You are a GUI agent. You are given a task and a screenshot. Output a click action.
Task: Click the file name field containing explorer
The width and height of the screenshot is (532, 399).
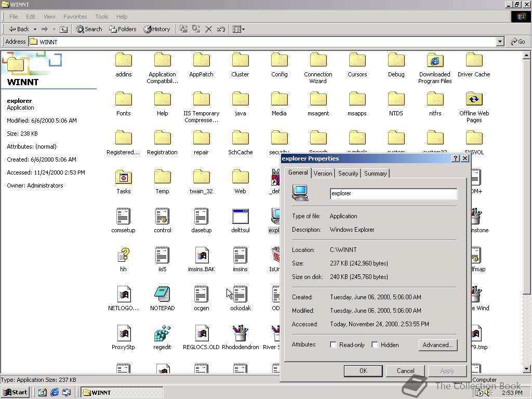click(x=393, y=193)
